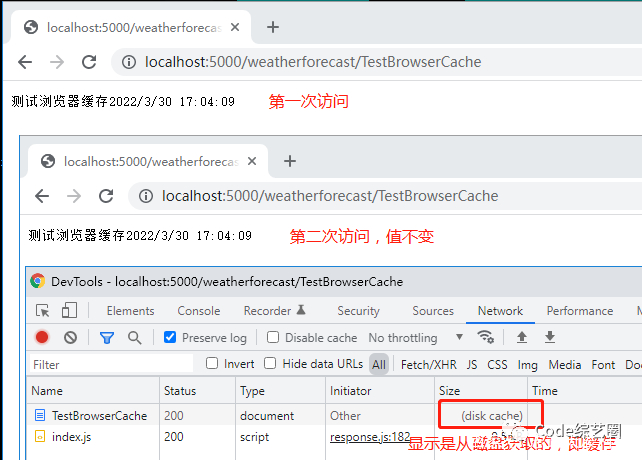Uncheck Preserve log checkbox
Image resolution: width=642 pixels, height=460 pixels.
click(170, 338)
